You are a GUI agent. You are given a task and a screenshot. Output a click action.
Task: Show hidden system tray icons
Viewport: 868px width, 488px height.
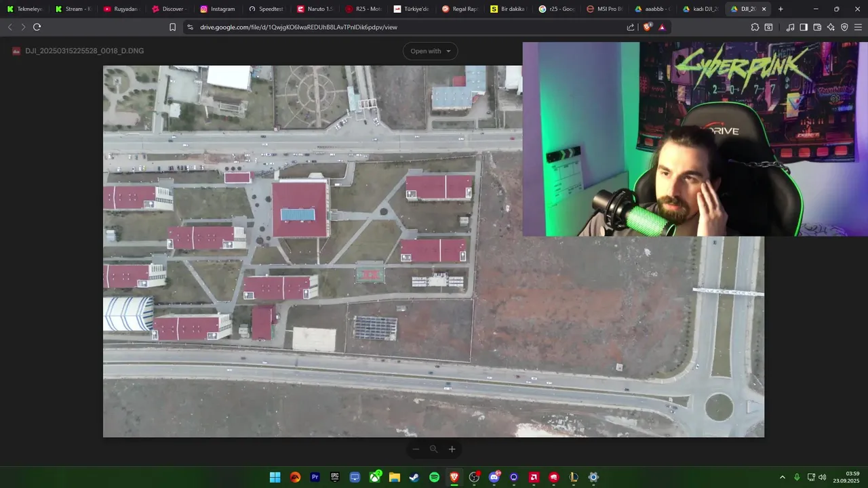pos(783,477)
